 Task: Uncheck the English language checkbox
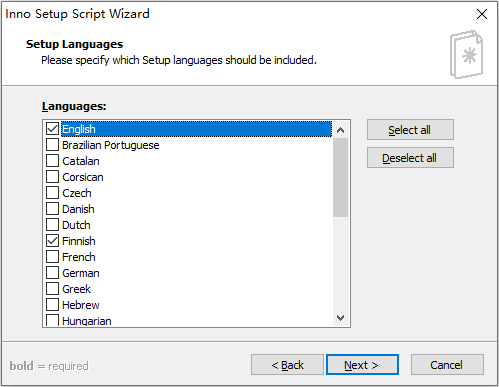[x=52, y=129]
